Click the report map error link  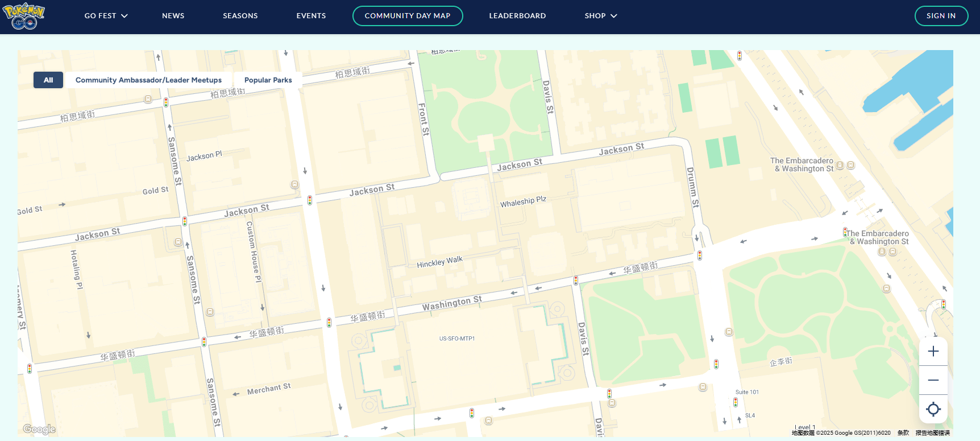click(x=932, y=433)
